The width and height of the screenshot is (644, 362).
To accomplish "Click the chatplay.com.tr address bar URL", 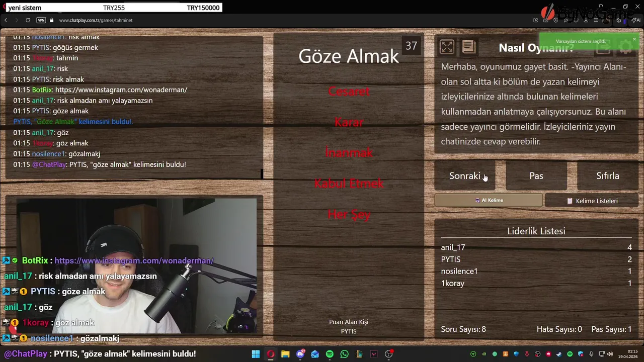I will [x=96, y=20].
